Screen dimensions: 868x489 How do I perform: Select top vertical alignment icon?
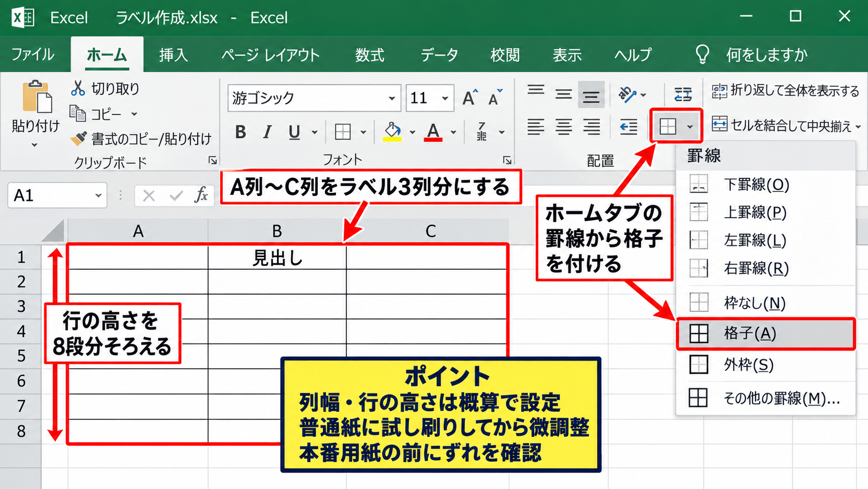[536, 90]
